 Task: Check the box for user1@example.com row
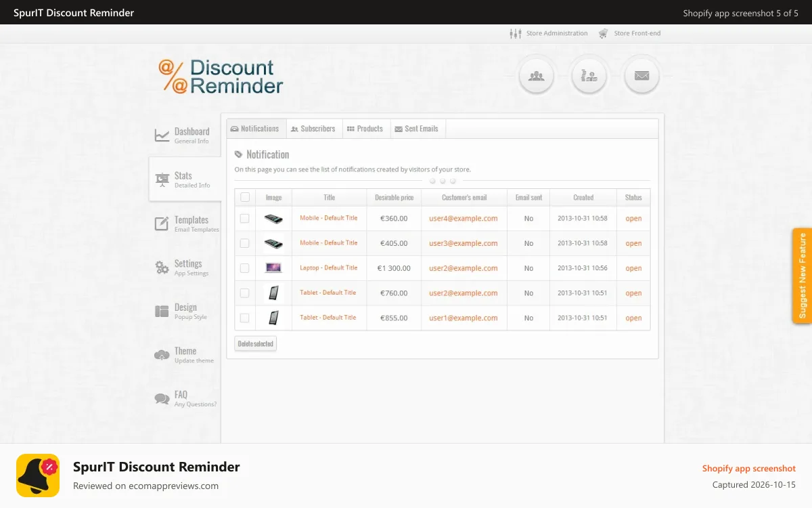click(x=245, y=318)
